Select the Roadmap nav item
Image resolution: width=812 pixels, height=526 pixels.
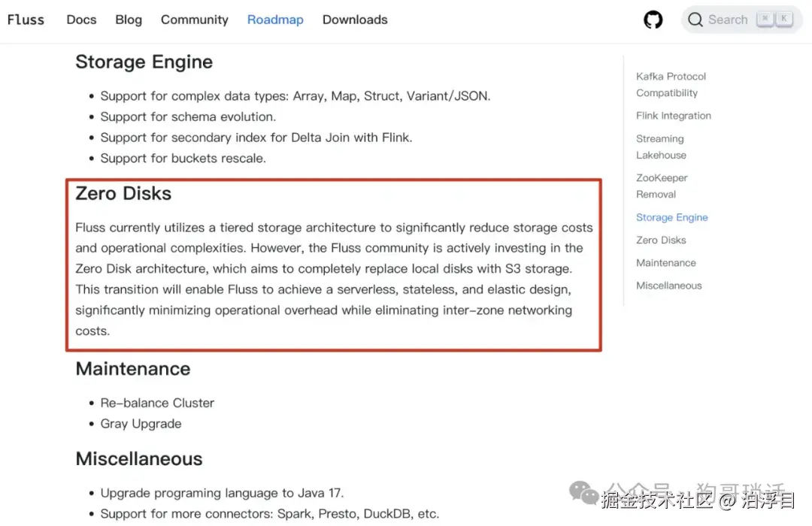pos(275,20)
